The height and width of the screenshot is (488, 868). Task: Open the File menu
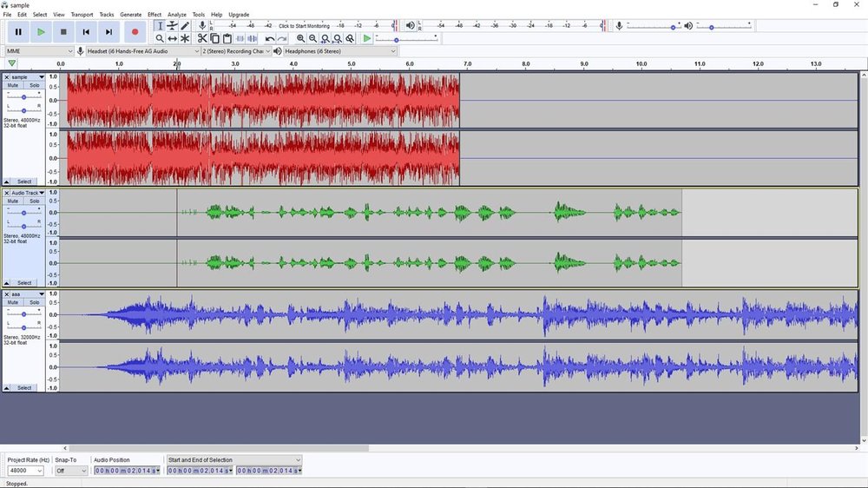tap(7, 15)
